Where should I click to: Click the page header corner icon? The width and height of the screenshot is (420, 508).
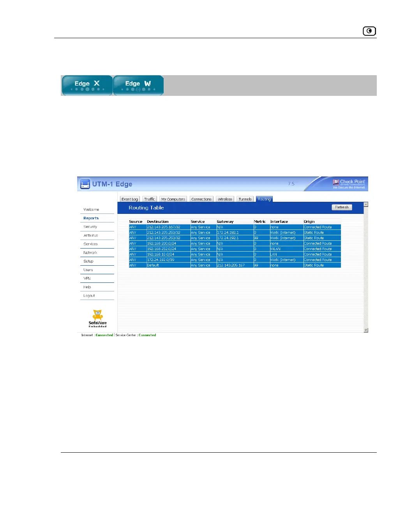click(369, 31)
